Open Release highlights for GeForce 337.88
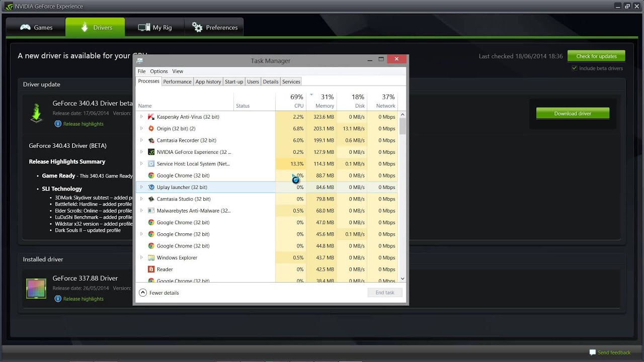The image size is (644, 362). [84, 299]
